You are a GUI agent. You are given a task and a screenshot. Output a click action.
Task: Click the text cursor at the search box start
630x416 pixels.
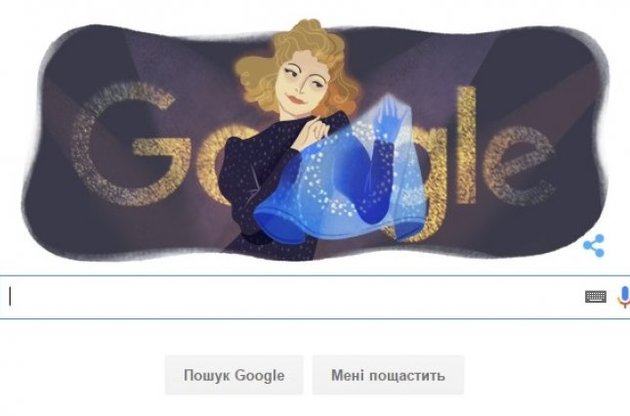(x=10, y=297)
